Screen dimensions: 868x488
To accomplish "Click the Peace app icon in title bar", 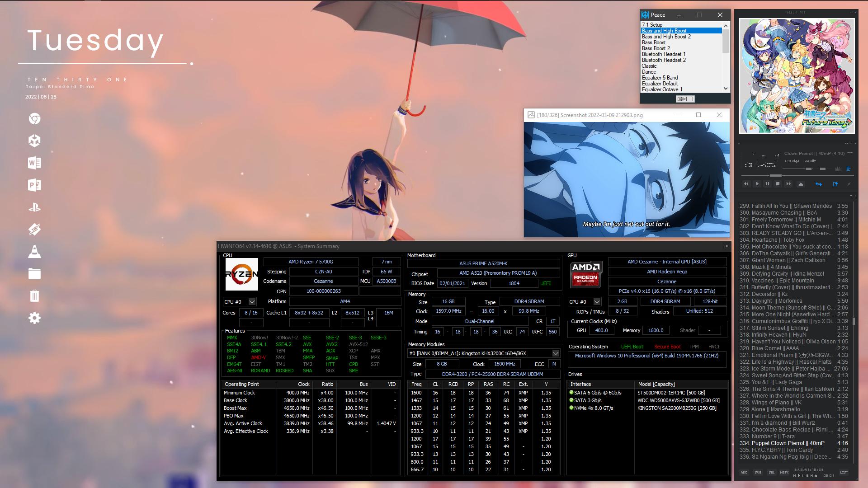I will (645, 15).
